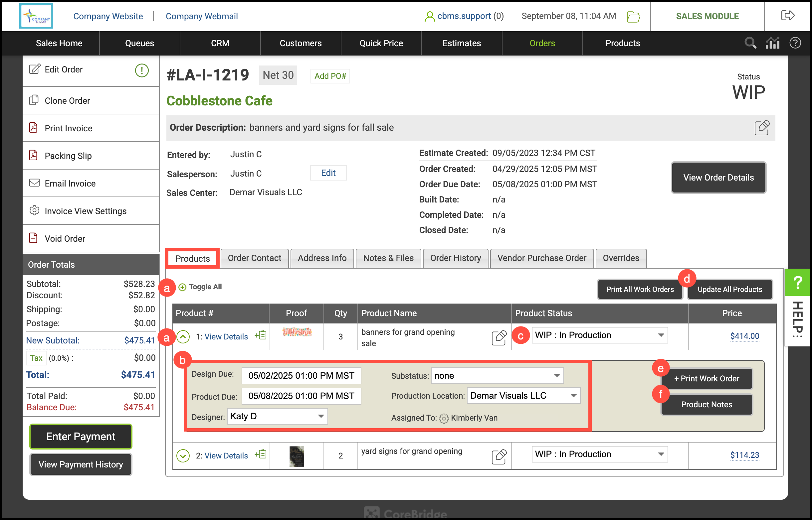This screenshot has height=520, width=812.
Task: Open the reports bar chart icon
Action: pos(772,43)
